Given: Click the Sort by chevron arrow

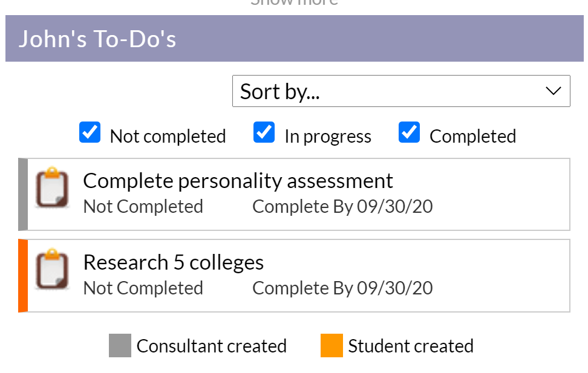Looking at the screenshot, I should click(x=553, y=91).
